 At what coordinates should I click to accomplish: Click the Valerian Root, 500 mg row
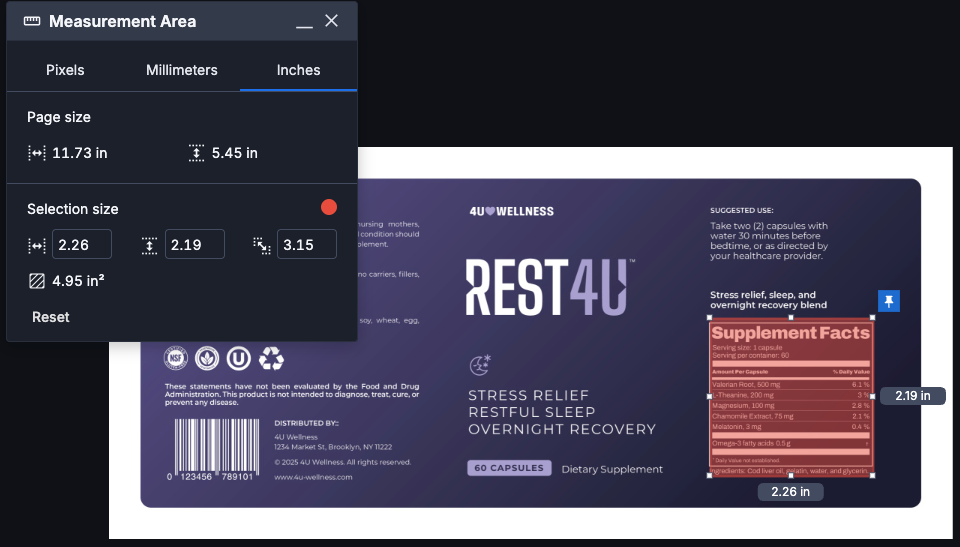790,385
